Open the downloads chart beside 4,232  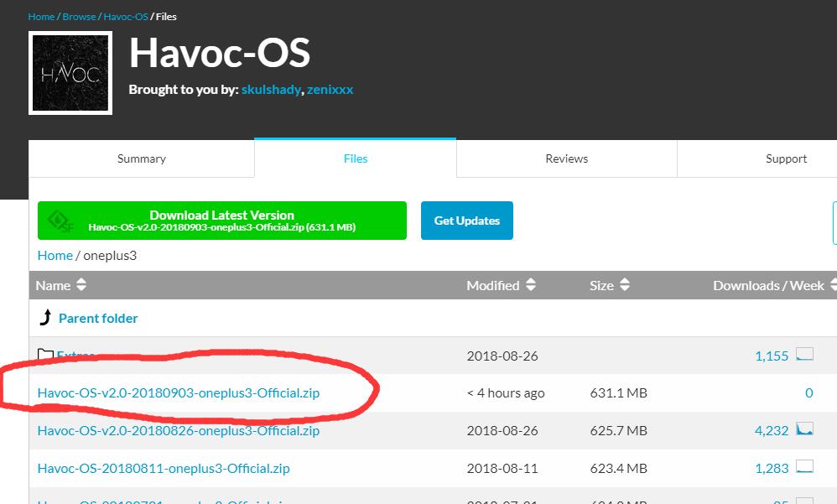[806, 430]
